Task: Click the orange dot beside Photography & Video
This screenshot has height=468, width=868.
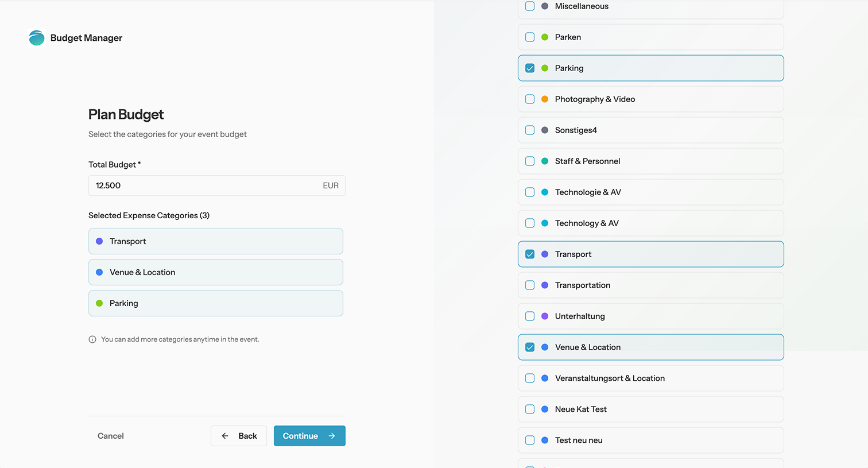Action: click(545, 99)
